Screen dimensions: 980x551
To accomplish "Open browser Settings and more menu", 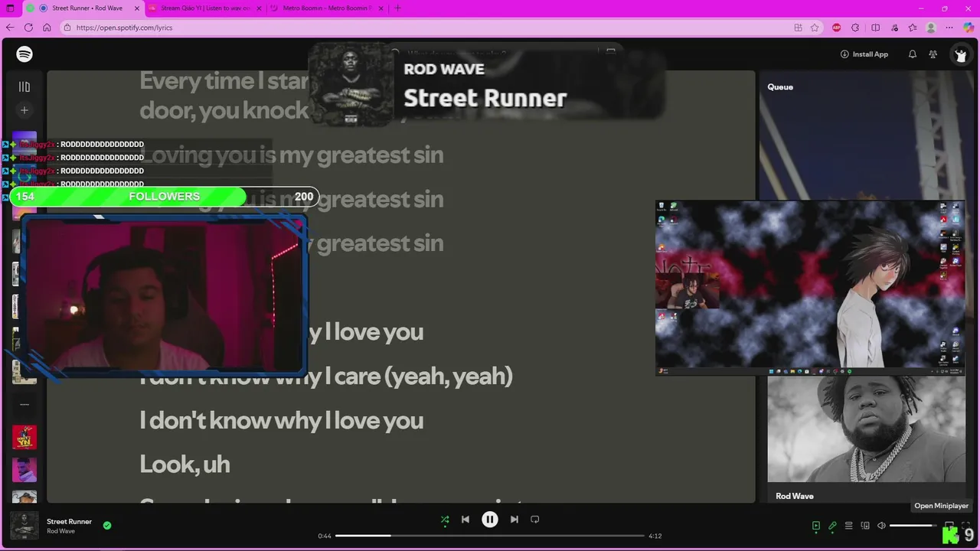I will click(949, 28).
